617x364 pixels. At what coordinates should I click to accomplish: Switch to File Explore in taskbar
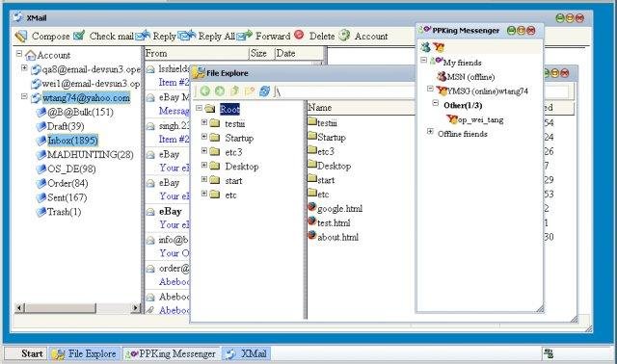pyautogui.click(x=85, y=353)
